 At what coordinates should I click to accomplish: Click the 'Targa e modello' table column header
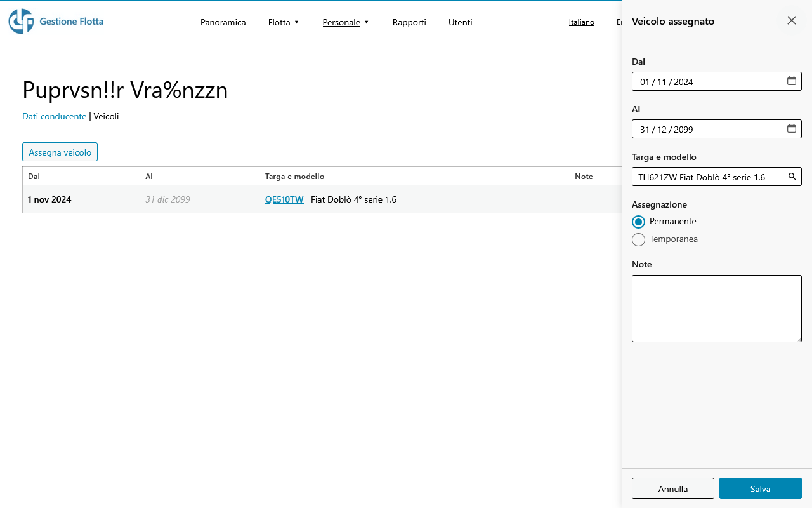coord(294,177)
